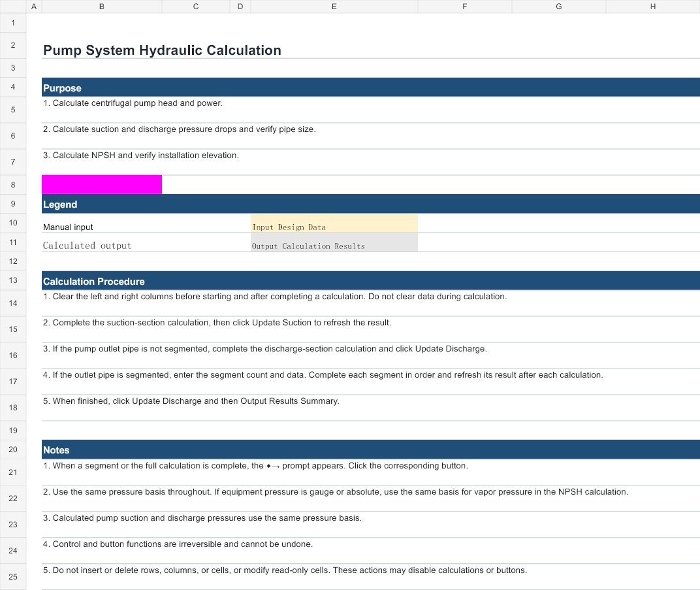Screen dimensions: 700x590
Task: Select column G header
Action: click(x=559, y=7)
